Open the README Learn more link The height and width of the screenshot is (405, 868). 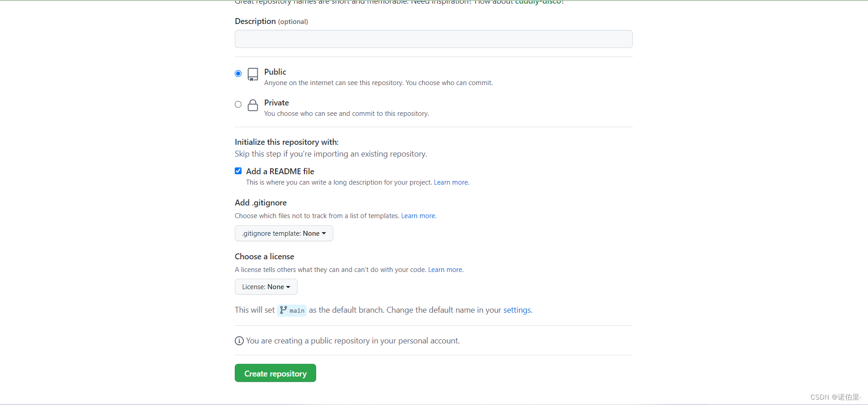point(451,182)
